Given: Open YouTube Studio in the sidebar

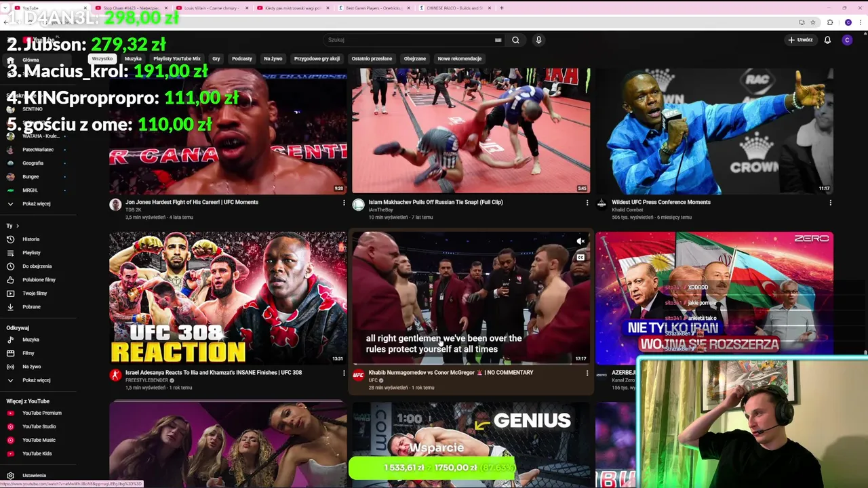Looking at the screenshot, I should coord(39,426).
